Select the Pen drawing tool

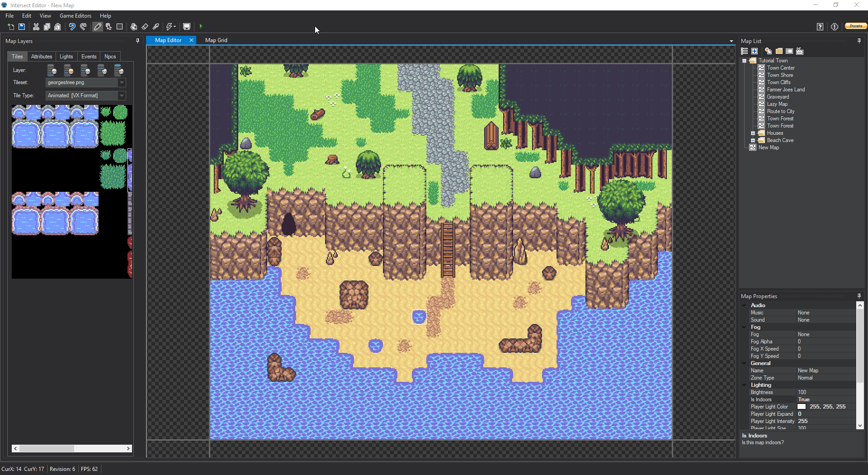[97, 27]
